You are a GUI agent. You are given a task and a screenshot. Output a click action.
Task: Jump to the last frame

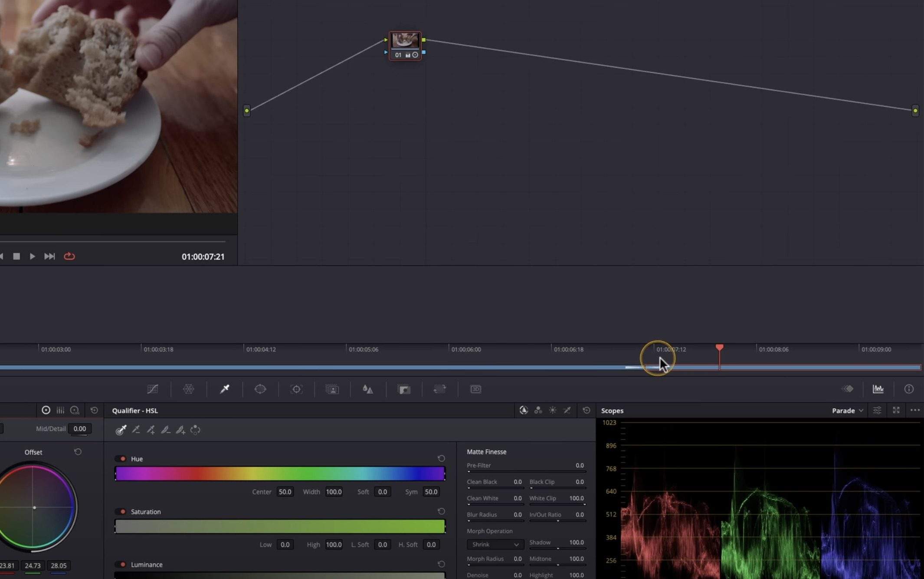49,256
